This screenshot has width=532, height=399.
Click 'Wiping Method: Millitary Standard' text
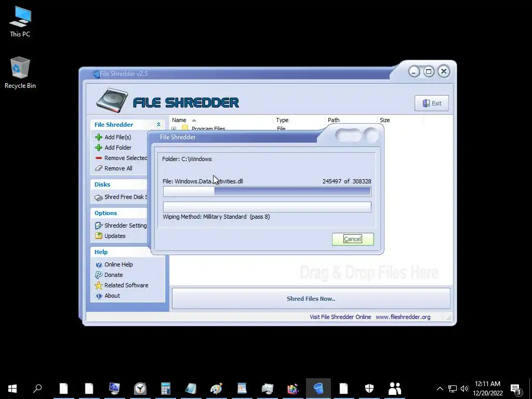tap(205, 217)
